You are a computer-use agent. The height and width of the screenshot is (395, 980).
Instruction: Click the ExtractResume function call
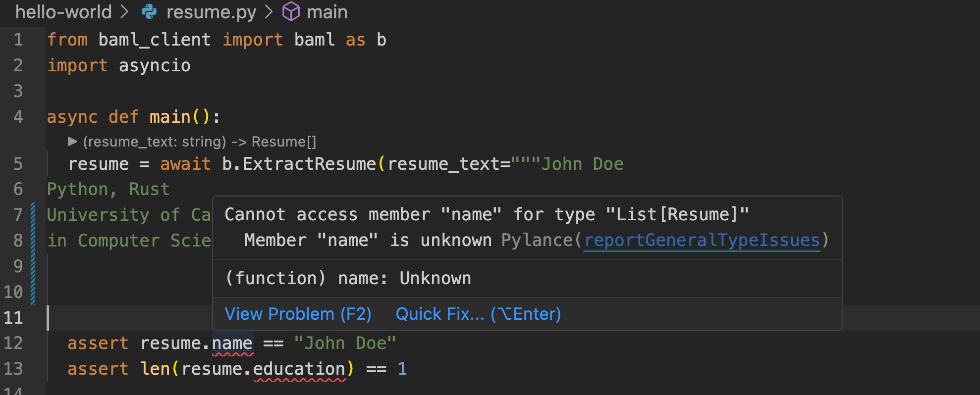[x=309, y=164]
